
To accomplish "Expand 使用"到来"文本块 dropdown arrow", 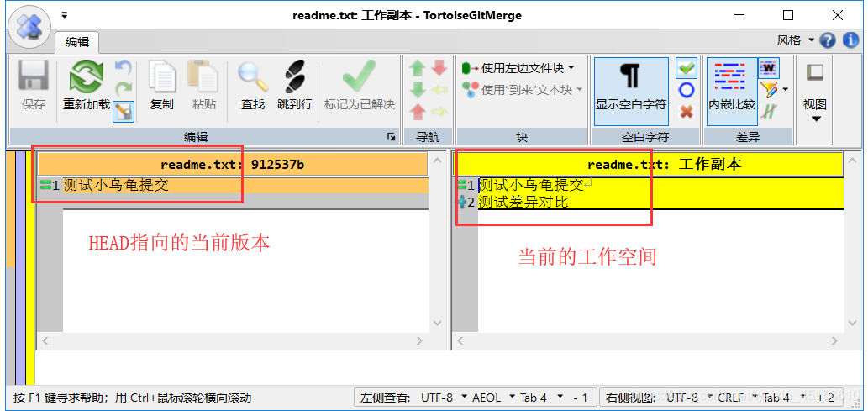I will coord(580,89).
